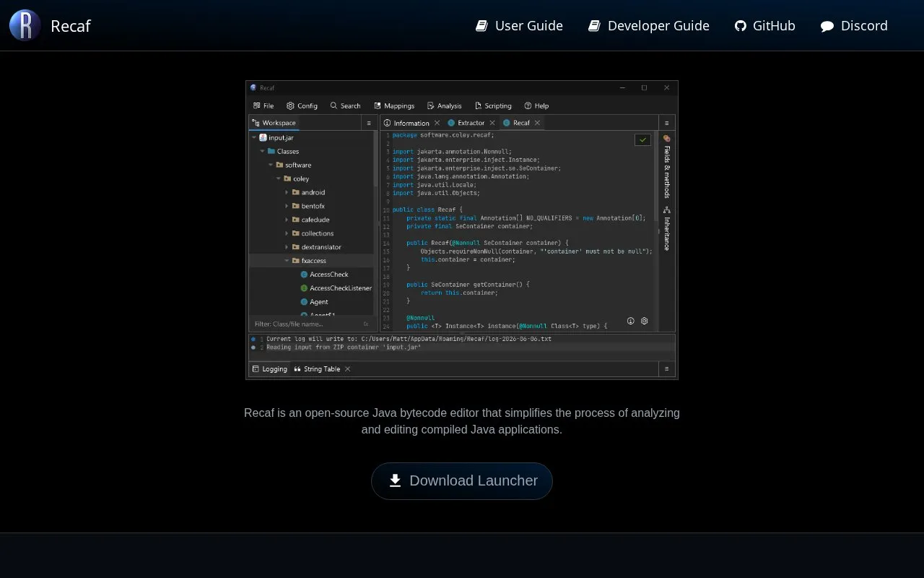Open the Analysis menu

[x=444, y=105]
